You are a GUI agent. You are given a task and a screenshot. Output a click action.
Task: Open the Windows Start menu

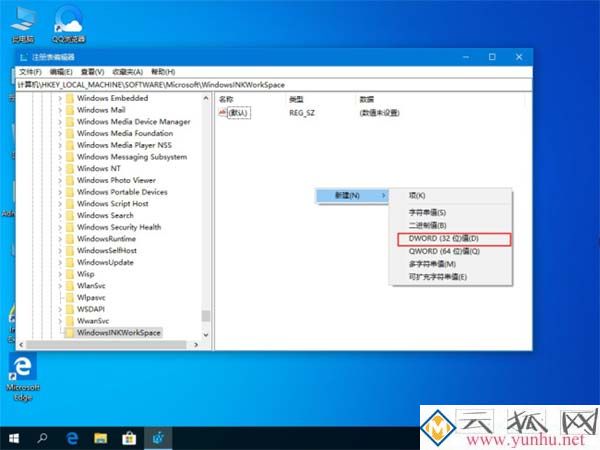click(14, 438)
